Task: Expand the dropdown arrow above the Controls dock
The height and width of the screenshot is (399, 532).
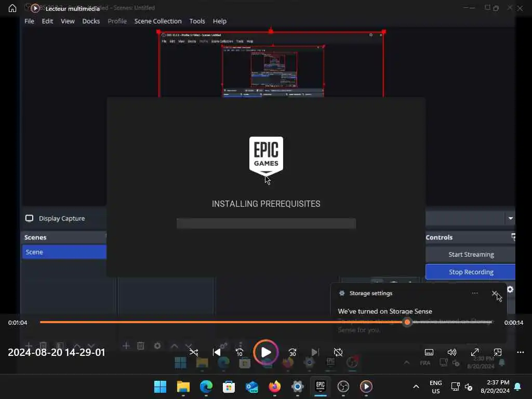Action: click(x=510, y=218)
